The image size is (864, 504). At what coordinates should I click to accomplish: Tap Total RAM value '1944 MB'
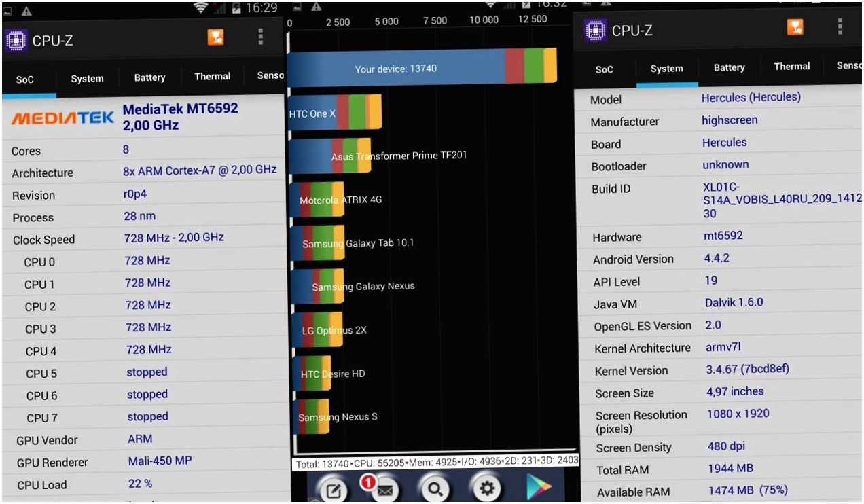(731, 469)
